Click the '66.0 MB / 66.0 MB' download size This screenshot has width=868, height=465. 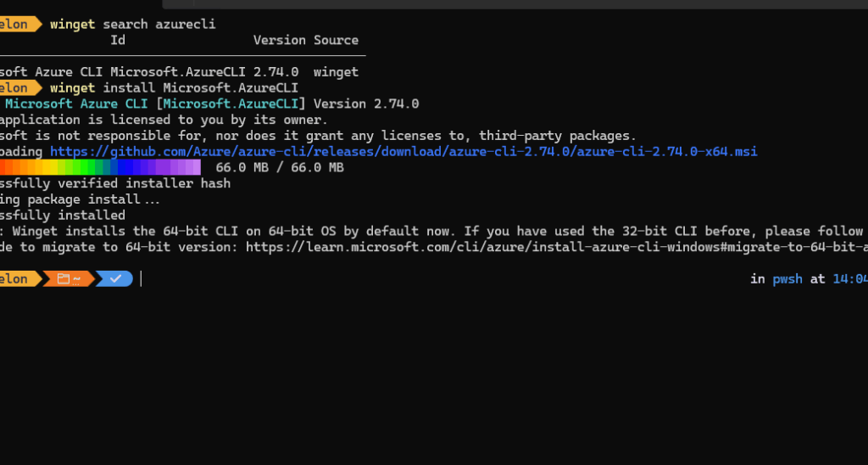pyautogui.click(x=280, y=168)
